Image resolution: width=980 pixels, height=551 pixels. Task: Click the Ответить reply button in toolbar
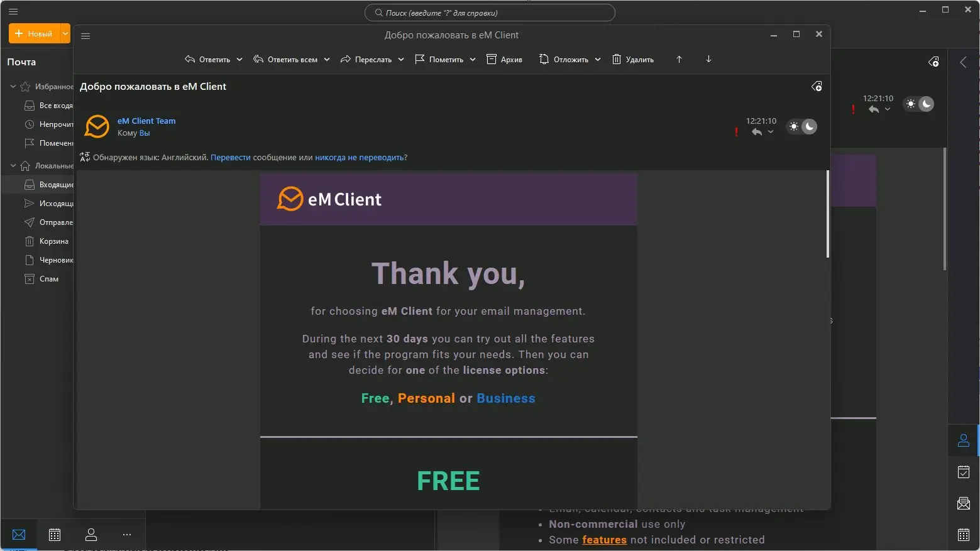click(207, 60)
